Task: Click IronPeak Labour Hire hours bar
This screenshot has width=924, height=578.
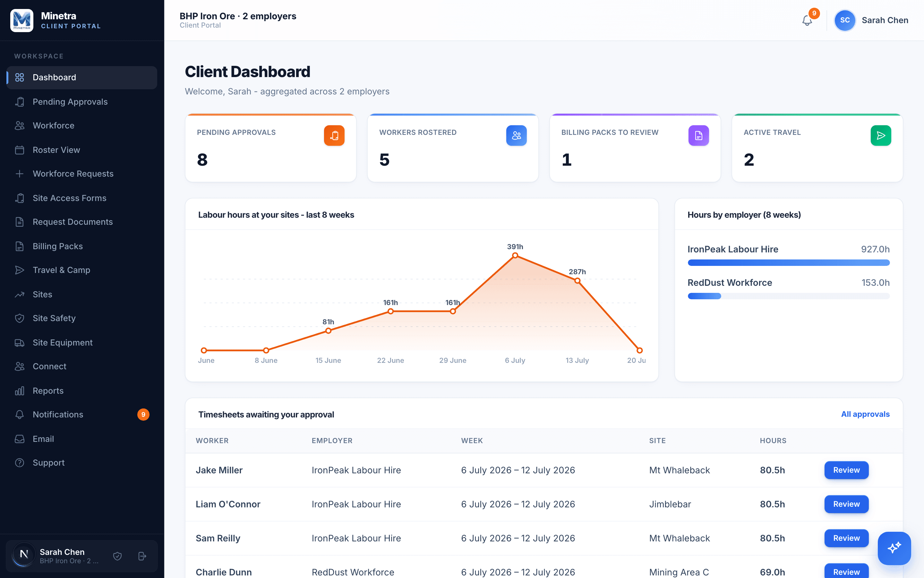Action: coord(789,263)
